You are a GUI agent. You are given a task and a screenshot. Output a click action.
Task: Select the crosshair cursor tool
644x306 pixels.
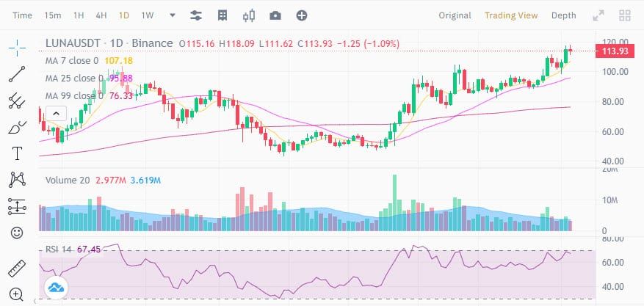tap(17, 48)
